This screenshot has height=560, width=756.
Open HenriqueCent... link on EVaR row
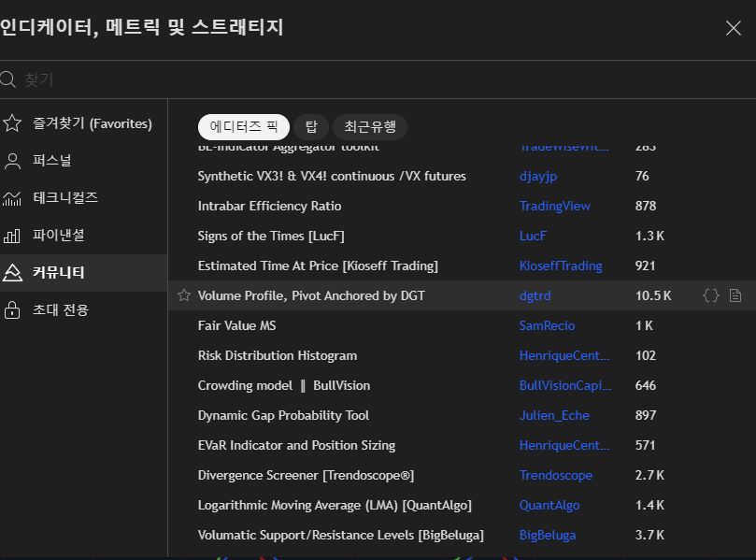click(564, 445)
